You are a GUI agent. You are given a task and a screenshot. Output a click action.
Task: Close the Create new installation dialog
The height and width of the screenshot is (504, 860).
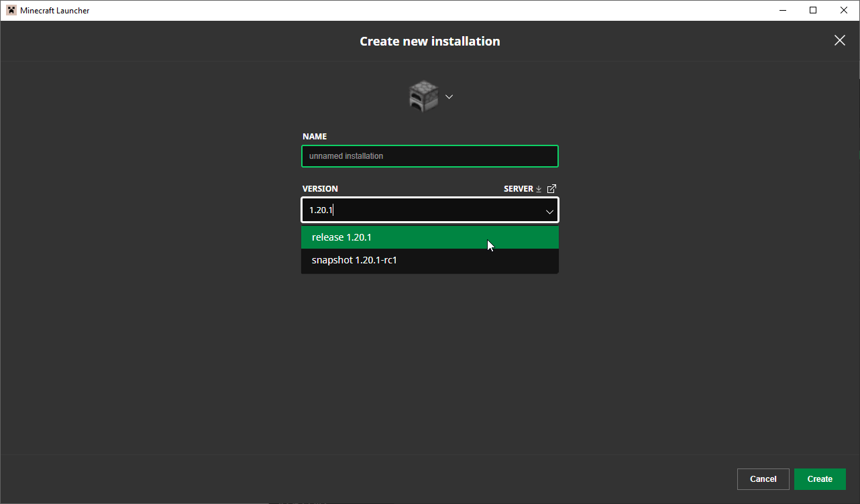point(839,41)
